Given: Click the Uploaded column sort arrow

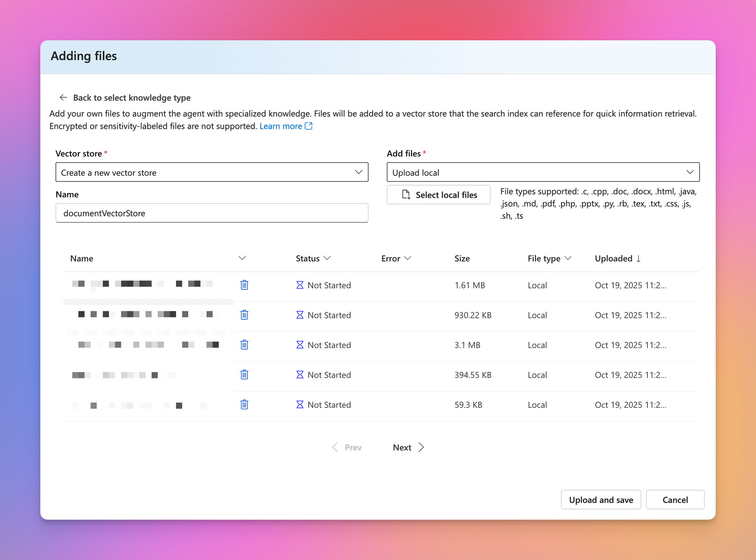Looking at the screenshot, I should pyautogui.click(x=638, y=258).
